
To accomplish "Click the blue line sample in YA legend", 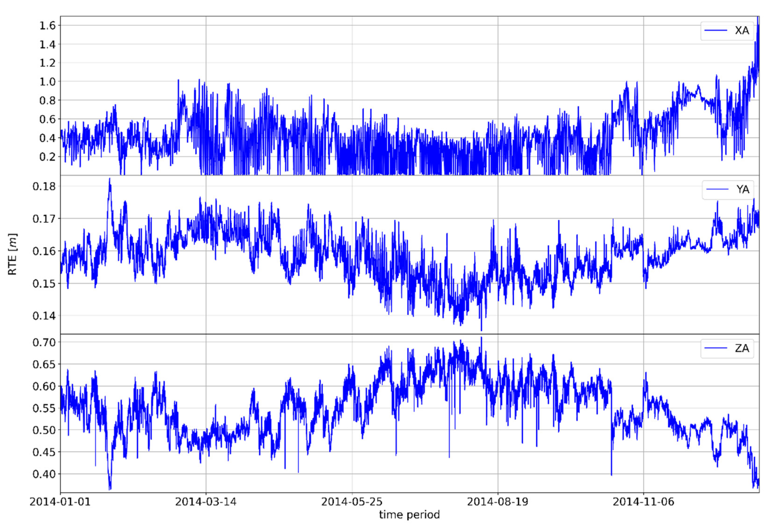I will [717, 189].
